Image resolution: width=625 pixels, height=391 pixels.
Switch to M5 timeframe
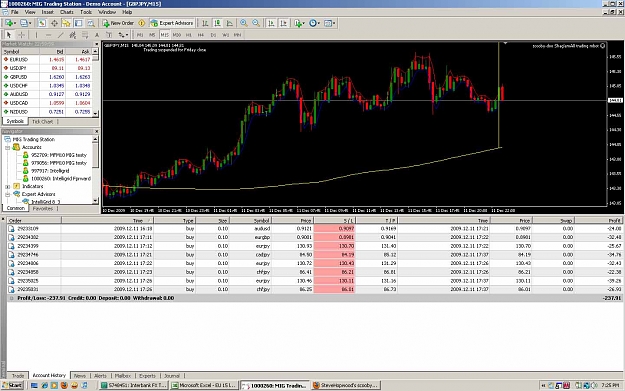(x=152, y=35)
